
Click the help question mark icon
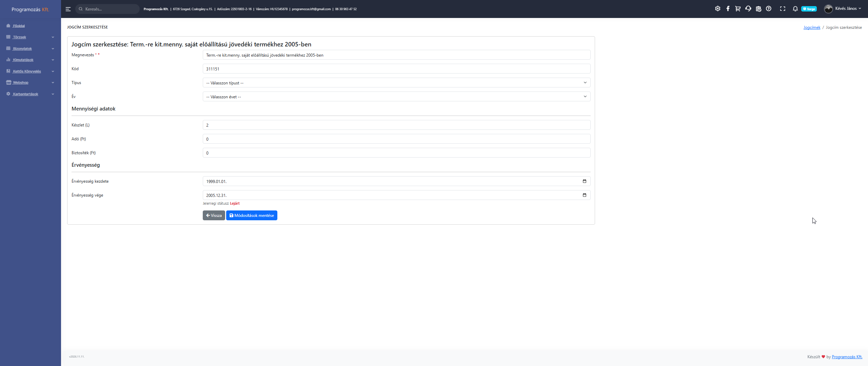(769, 9)
